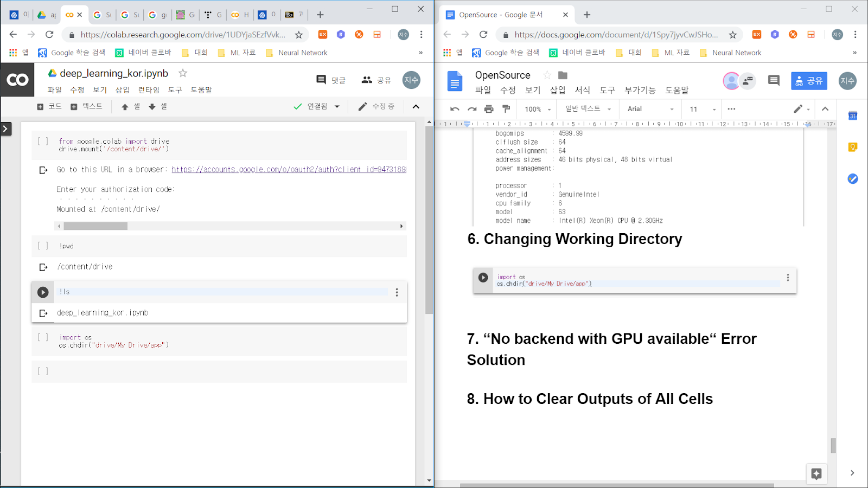Open Neural Network bookmark folder in Colab window
This screenshot has height=488, width=868.
[x=297, y=53]
